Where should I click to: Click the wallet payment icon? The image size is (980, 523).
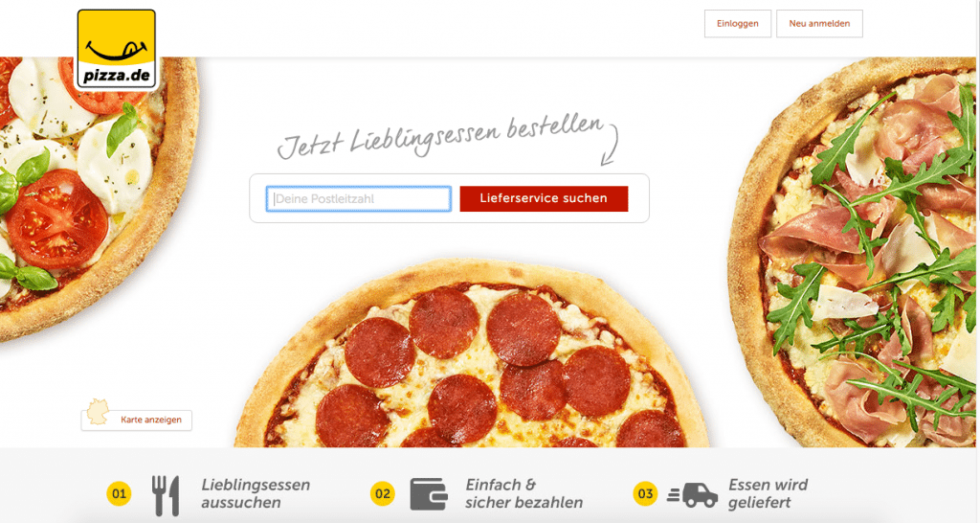(x=429, y=494)
